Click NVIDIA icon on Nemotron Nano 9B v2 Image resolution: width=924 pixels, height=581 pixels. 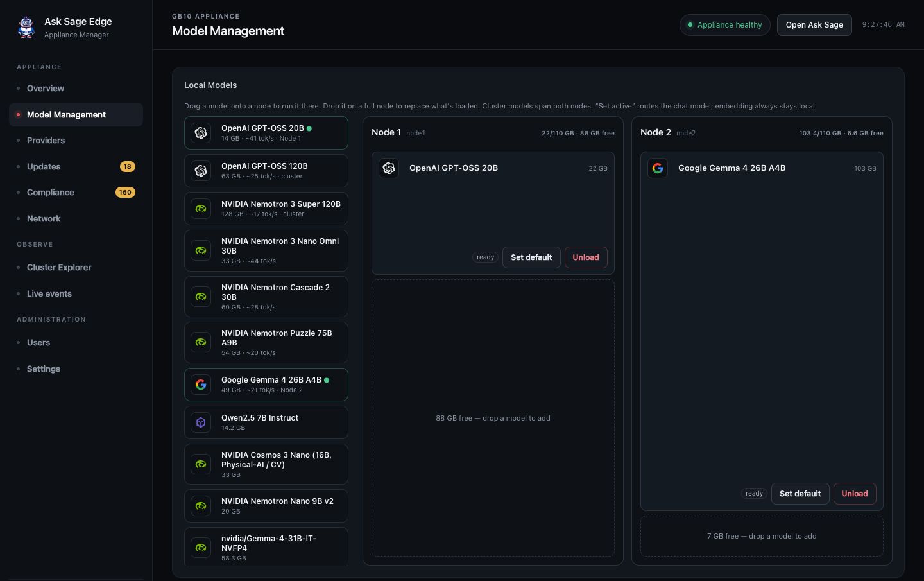tap(201, 506)
